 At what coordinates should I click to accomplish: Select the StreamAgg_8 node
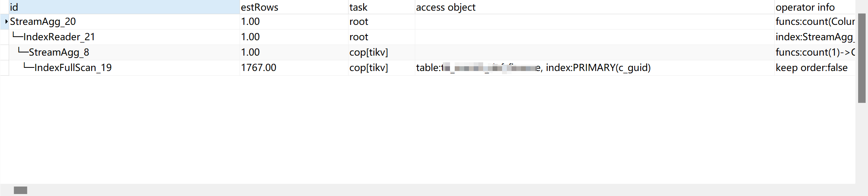coord(59,52)
